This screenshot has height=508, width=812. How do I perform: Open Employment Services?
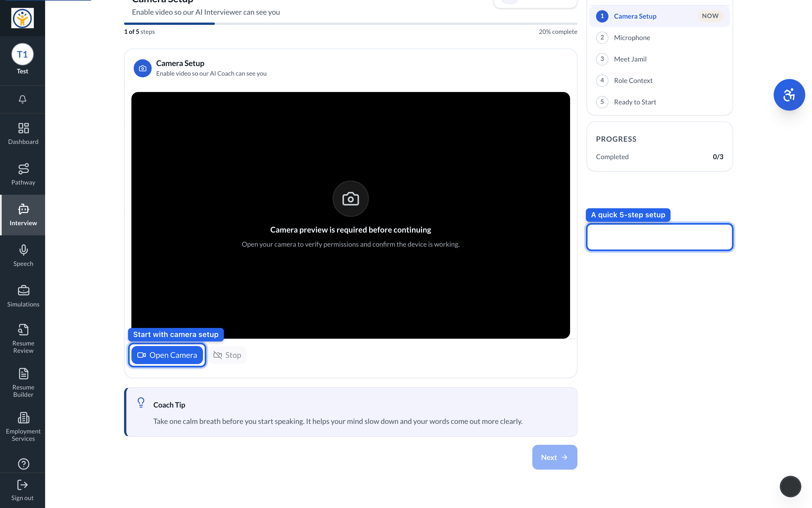pos(23,427)
